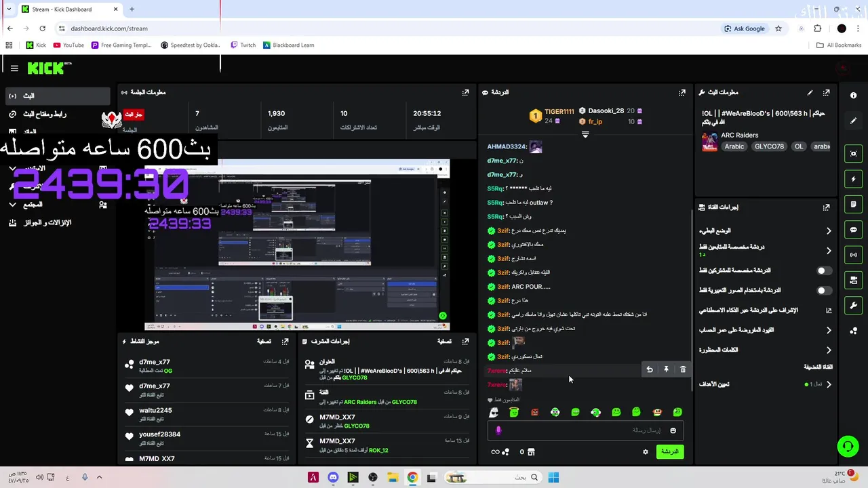This screenshot has width=868, height=488.
Task: Pop out the channel actions panel
Action: tap(826, 207)
